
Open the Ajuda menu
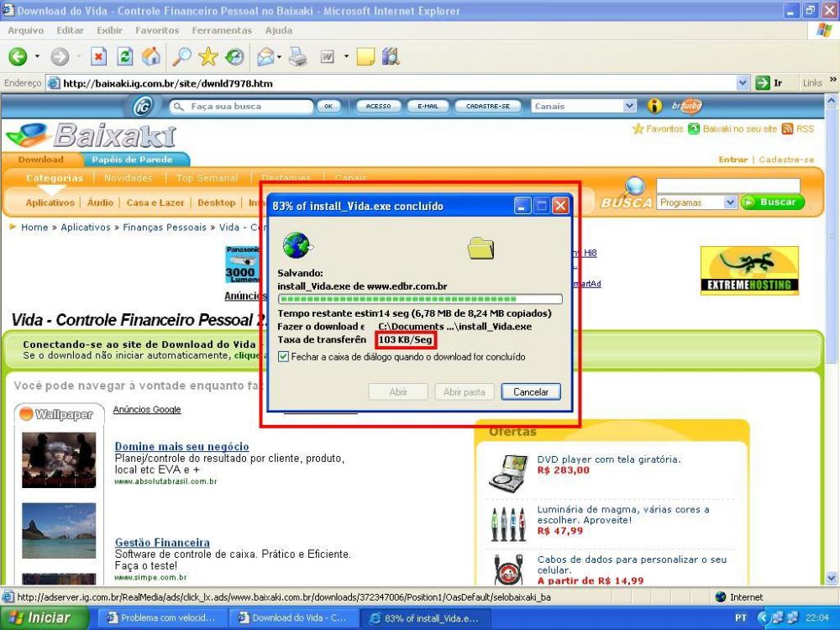(x=279, y=30)
